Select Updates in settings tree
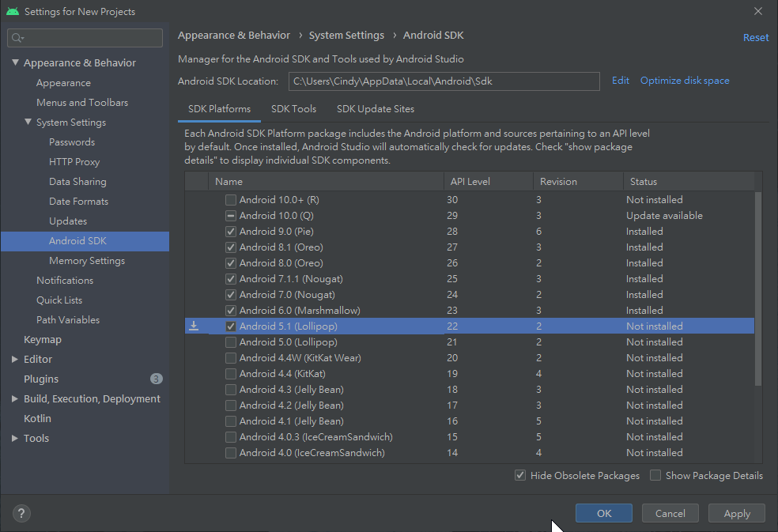Viewport: 778px width, 532px height. [68, 221]
